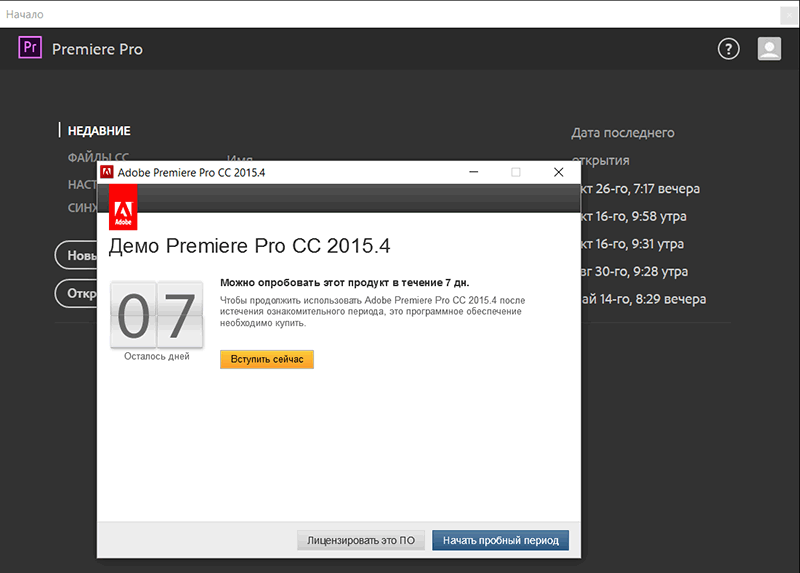800x573 pixels.
Task: Click the red Adobe logo in dialog
Action: coord(123,207)
